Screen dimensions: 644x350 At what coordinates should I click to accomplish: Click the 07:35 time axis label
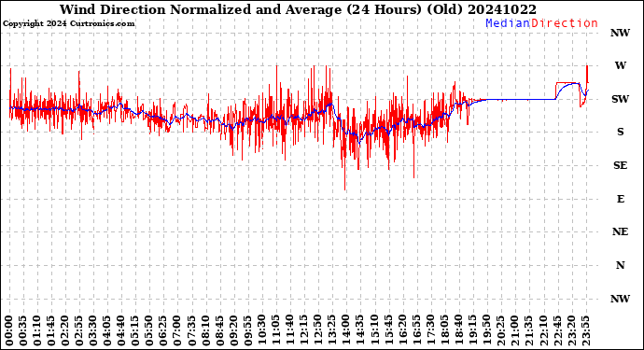(x=191, y=330)
